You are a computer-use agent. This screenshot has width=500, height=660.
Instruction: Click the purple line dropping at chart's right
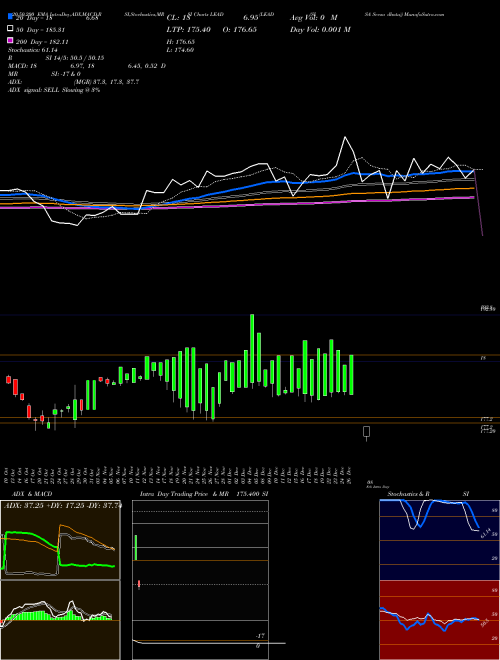479,203
